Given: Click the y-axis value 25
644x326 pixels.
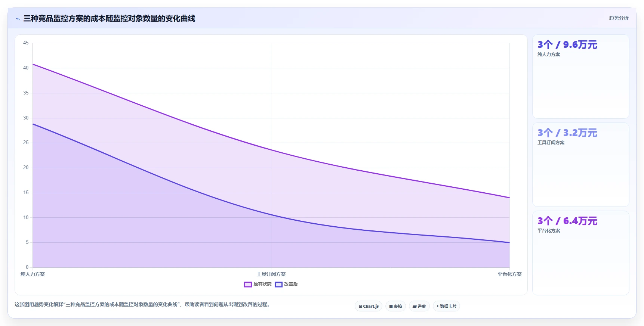Looking at the screenshot, I should click(26, 143).
